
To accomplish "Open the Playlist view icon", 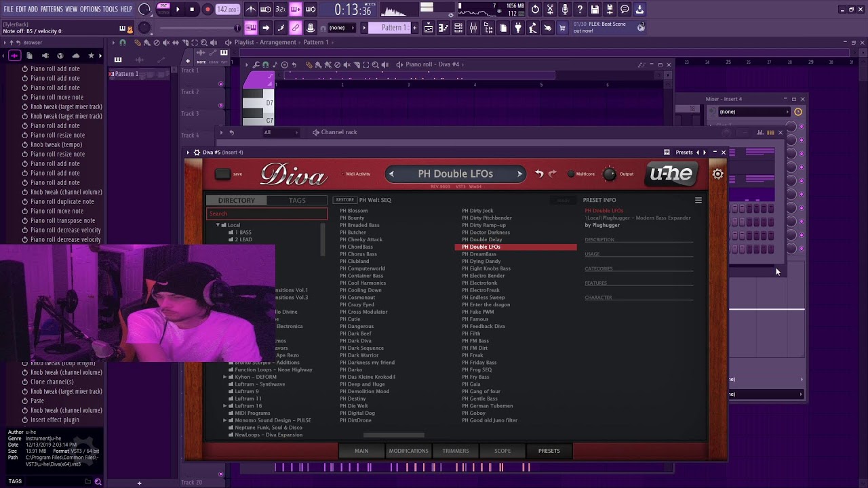I will [428, 28].
